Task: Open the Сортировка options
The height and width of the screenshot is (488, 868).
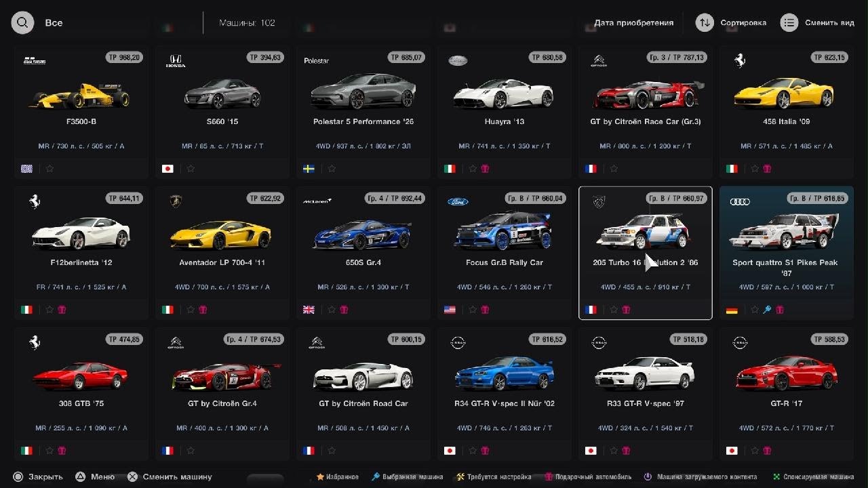Action: [743, 22]
